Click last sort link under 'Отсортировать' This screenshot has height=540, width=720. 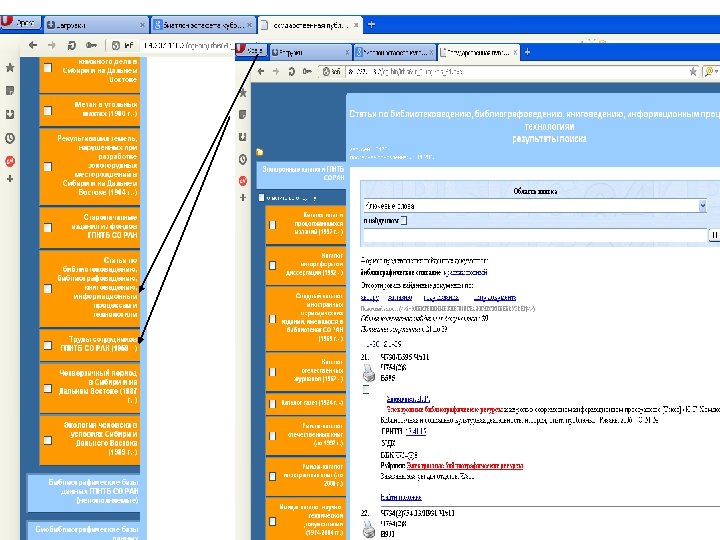[x=495, y=297]
